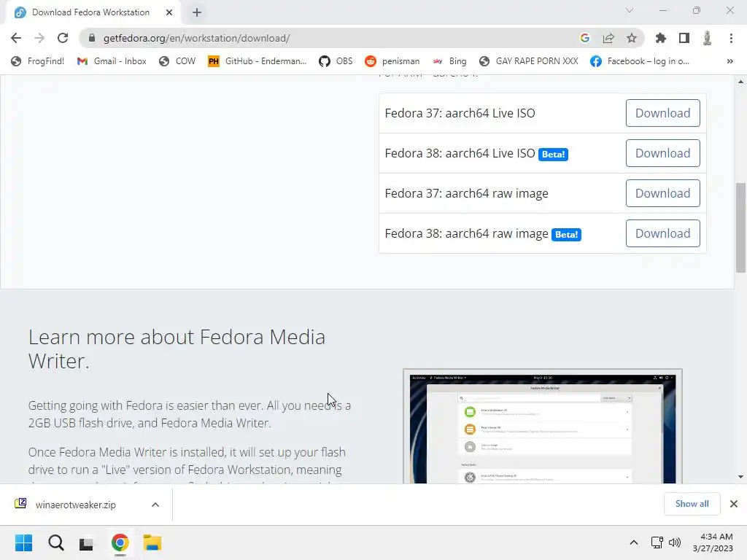Open the clock showing 4:34 AM
747x560 pixels.
point(713,542)
